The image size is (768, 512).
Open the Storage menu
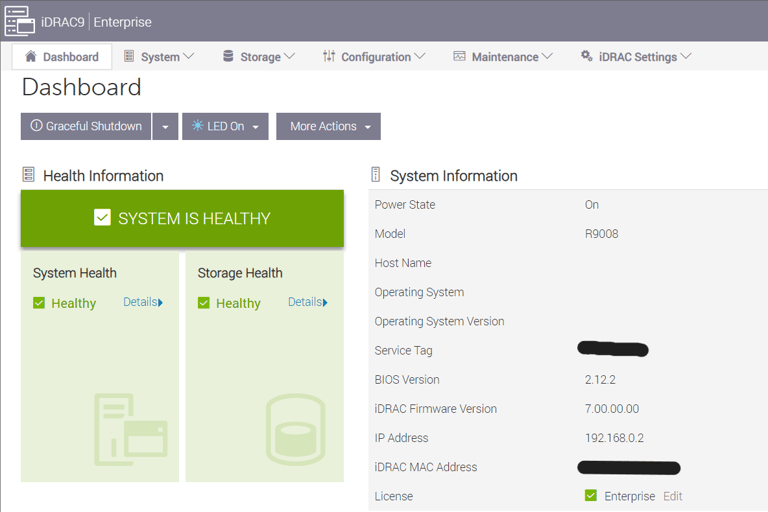[x=259, y=57]
